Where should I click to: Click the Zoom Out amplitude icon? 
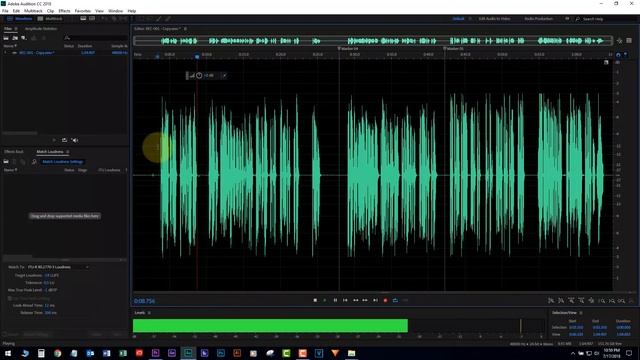pos(561,301)
